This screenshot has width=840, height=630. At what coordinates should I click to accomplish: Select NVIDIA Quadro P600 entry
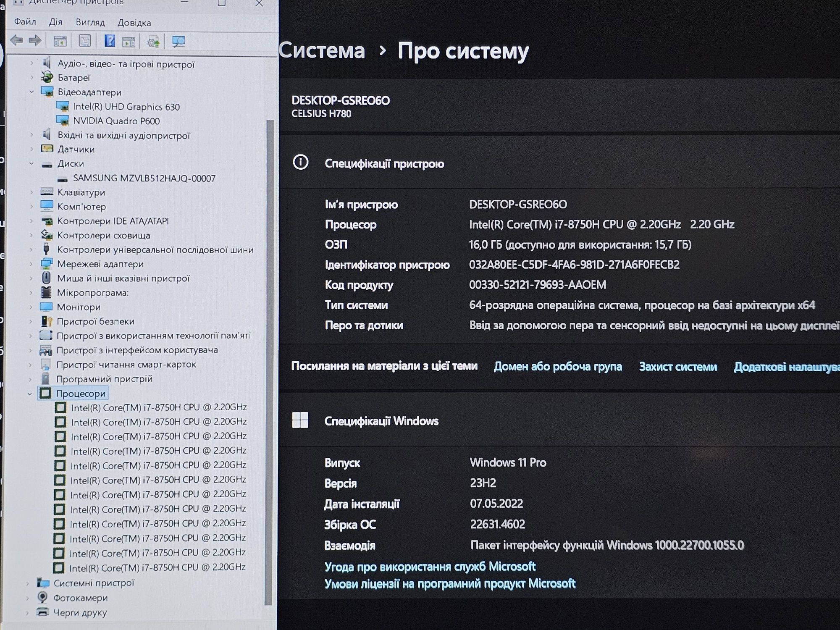point(116,121)
